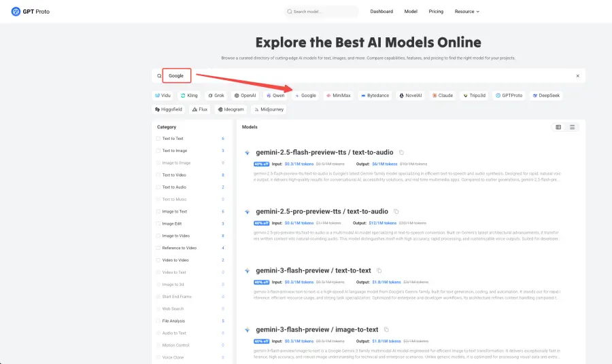Filter by the Claude provider chip
The image size is (612, 364).
click(x=441, y=96)
